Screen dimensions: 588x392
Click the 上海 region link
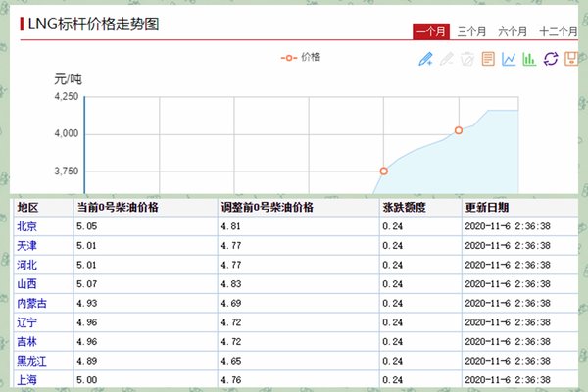pos(27,380)
